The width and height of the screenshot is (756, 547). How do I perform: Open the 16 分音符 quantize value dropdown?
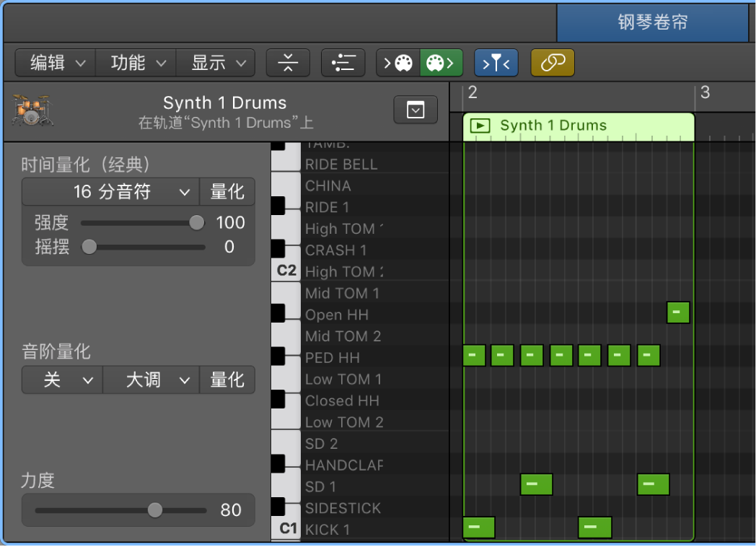coord(111,192)
